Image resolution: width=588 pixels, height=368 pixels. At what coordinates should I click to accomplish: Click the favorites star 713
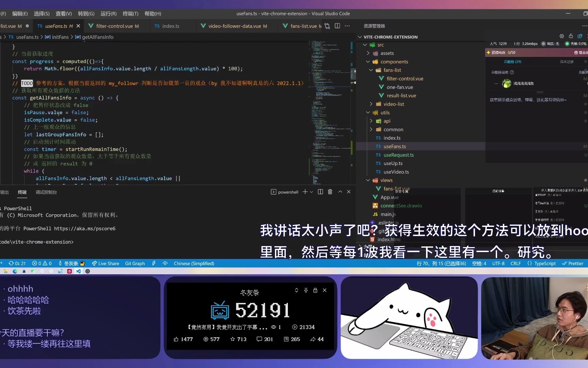click(233, 339)
